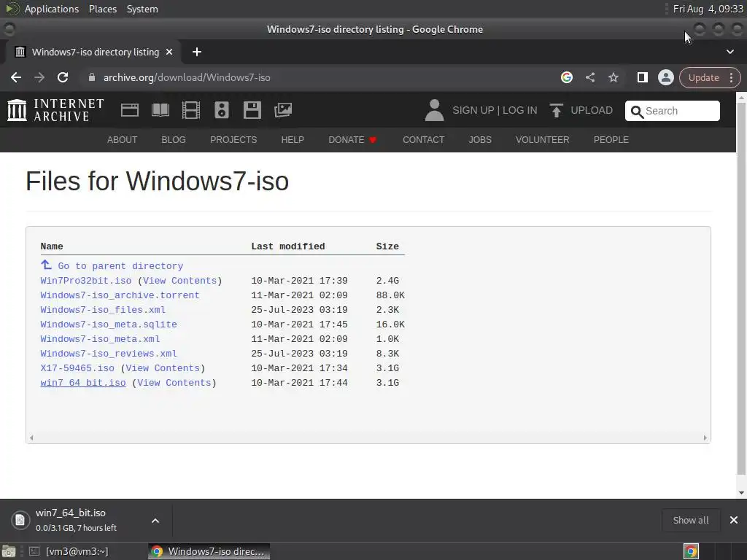
Task: Click the magnifier icon in Search box
Action: click(637, 112)
